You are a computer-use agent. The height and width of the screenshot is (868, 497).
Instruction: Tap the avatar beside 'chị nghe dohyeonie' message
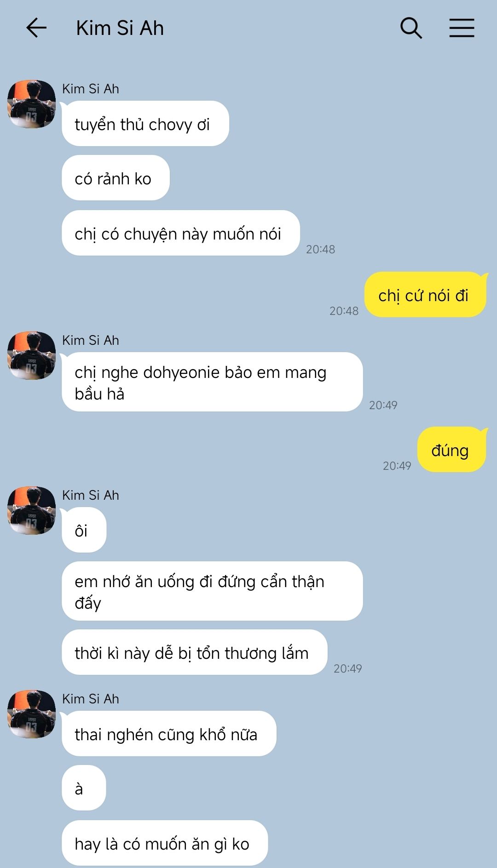tap(31, 355)
